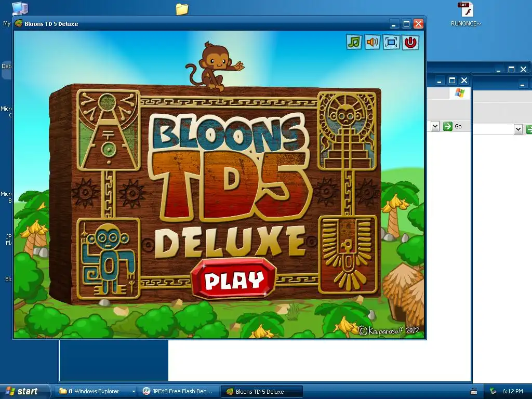
Task: Mute the sound effects speaker icon
Action: point(373,43)
